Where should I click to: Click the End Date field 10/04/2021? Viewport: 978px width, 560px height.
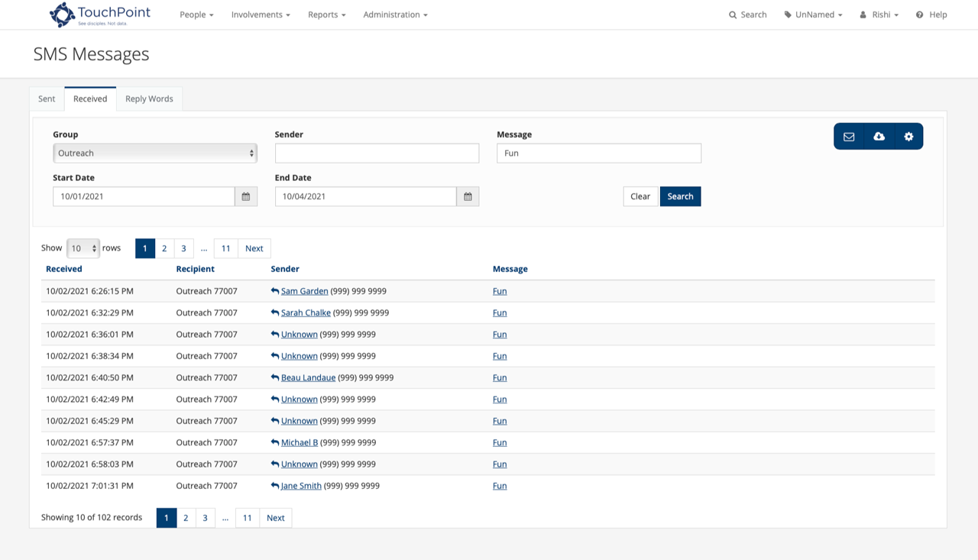[x=366, y=196]
